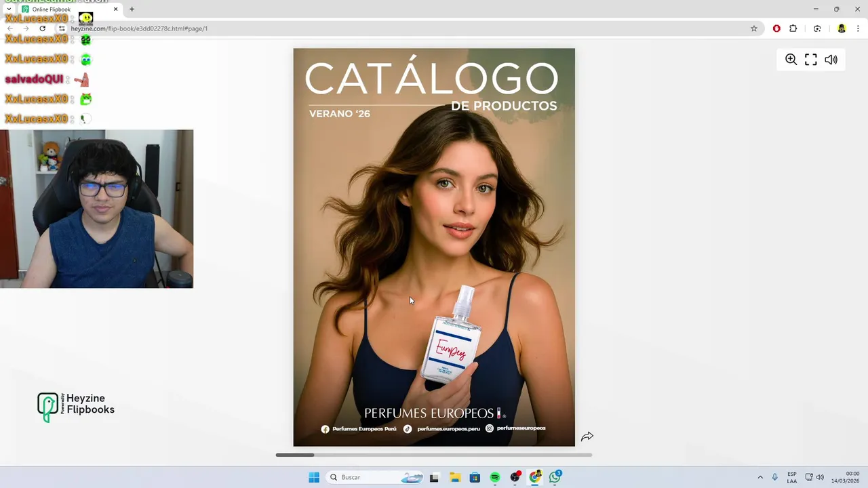
Task: Click the microphone tray icon
Action: (775, 477)
